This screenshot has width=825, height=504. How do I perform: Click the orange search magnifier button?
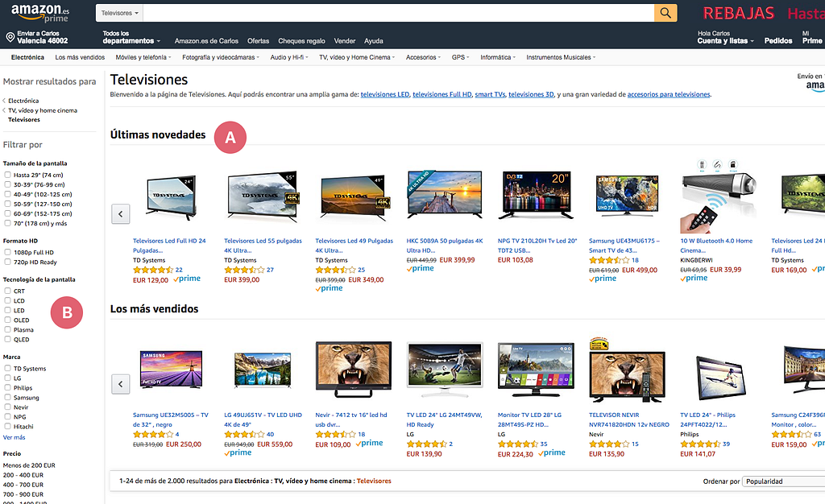(665, 13)
